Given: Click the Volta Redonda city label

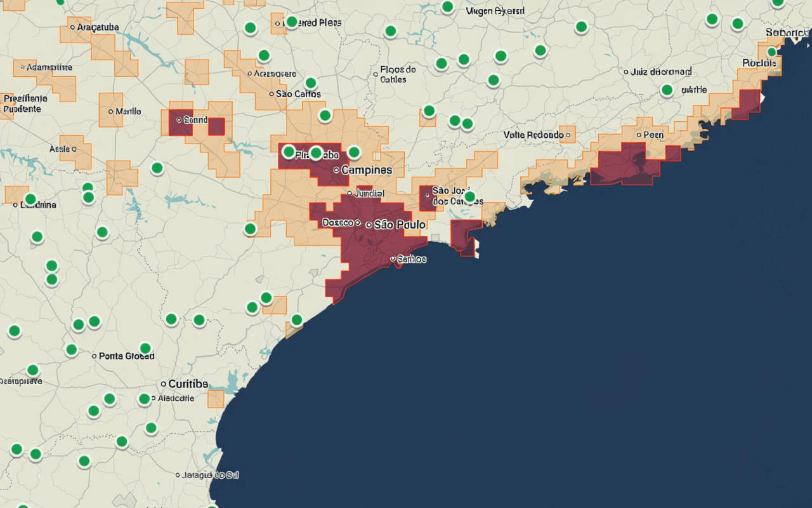Looking at the screenshot, I should click(x=533, y=135).
